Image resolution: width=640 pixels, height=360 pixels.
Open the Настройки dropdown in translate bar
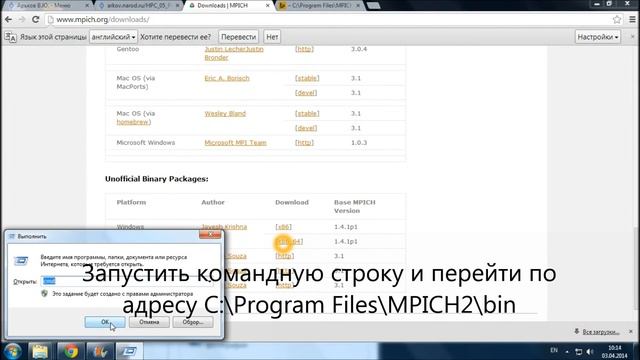tap(598, 37)
